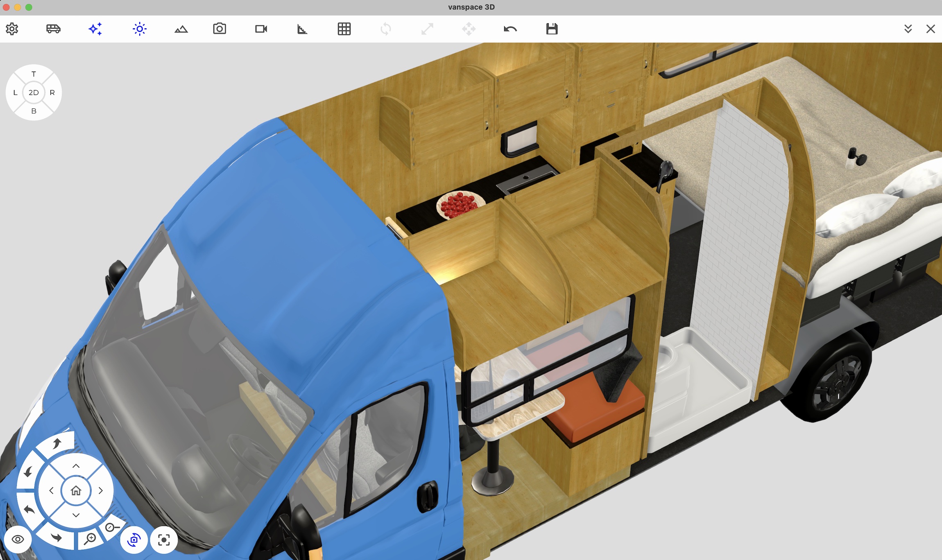Select the T top view

[x=34, y=74]
